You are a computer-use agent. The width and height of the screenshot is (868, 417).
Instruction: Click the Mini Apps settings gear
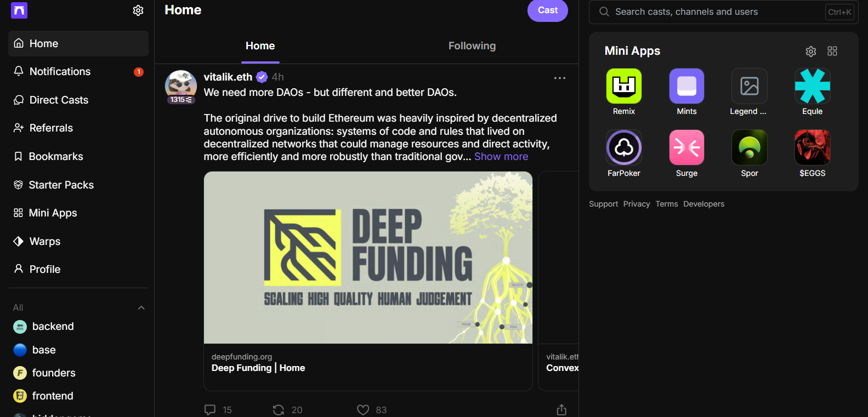click(x=811, y=52)
